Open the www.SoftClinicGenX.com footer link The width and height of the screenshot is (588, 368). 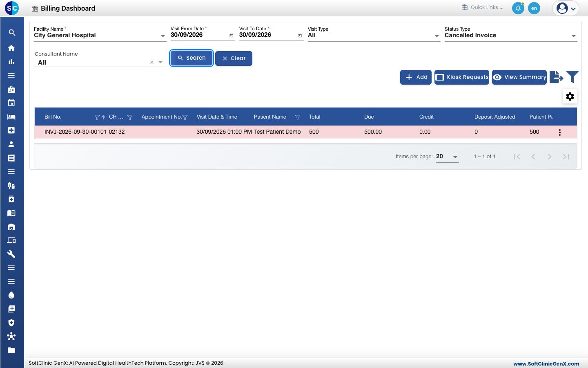(x=546, y=364)
